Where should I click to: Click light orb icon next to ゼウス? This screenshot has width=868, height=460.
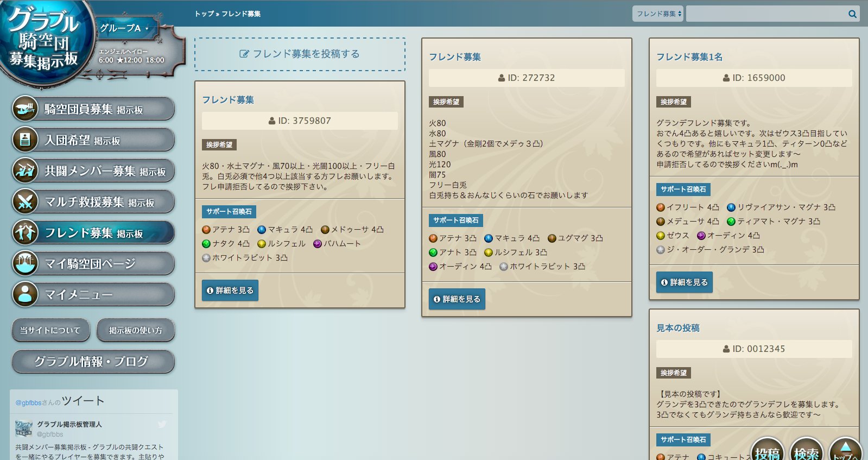pyautogui.click(x=661, y=236)
